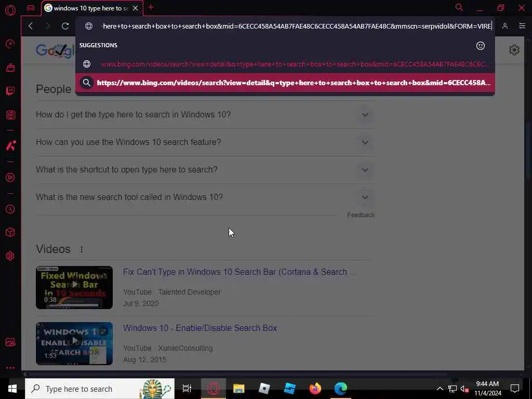Open the sidebar three-dots setup menu
The height and width of the screenshot is (399, 532).
(10, 368)
